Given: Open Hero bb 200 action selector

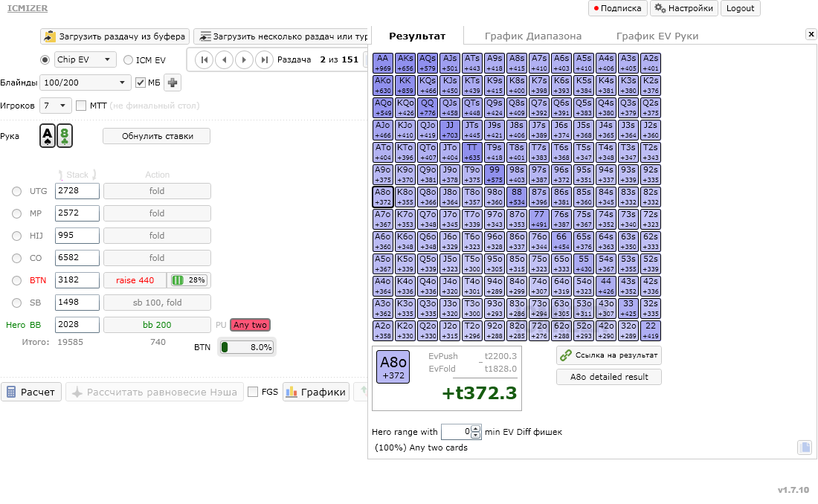Looking at the screenshot, I should click(157, 325).
